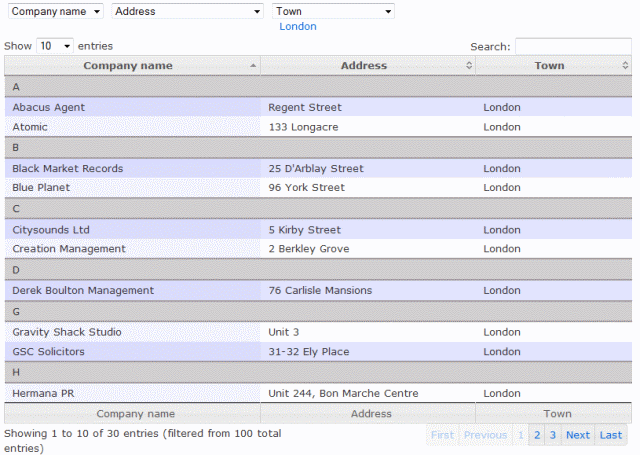640x455 pixels.
Task: Click the 31-32 Ely Place address
Action: [x=368, y=352]
